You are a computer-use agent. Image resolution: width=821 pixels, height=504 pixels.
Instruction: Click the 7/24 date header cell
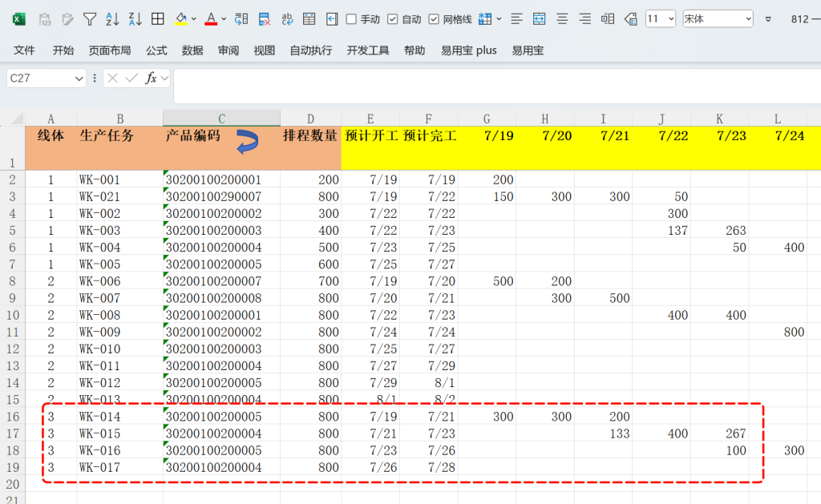pos(778,147)
